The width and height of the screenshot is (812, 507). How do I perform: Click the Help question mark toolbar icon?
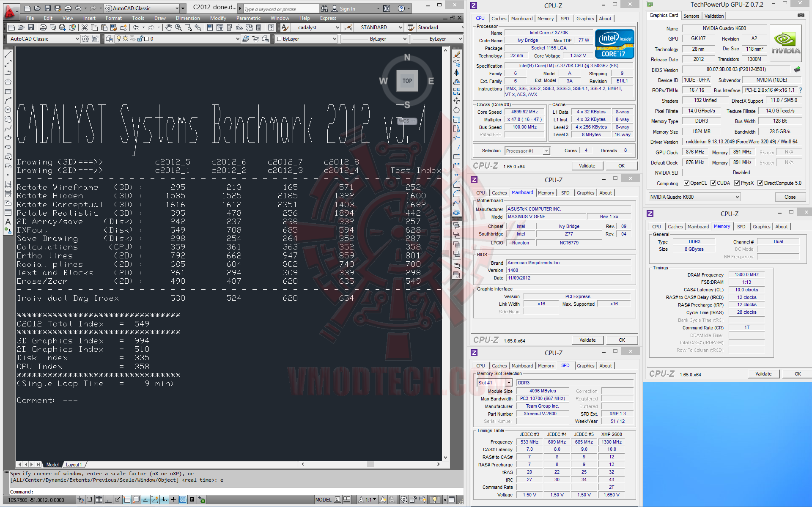pos(271,27)
